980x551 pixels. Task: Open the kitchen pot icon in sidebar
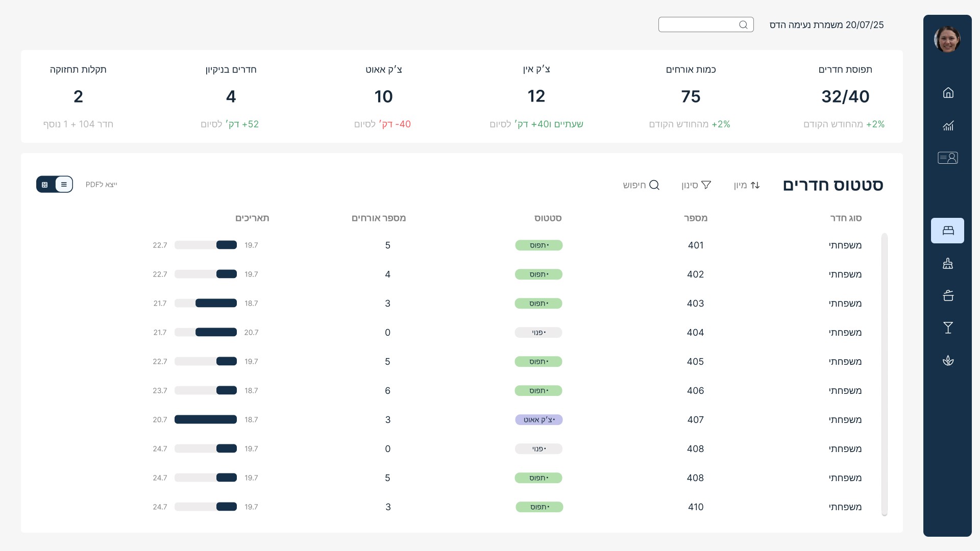[x=948, y=295]
